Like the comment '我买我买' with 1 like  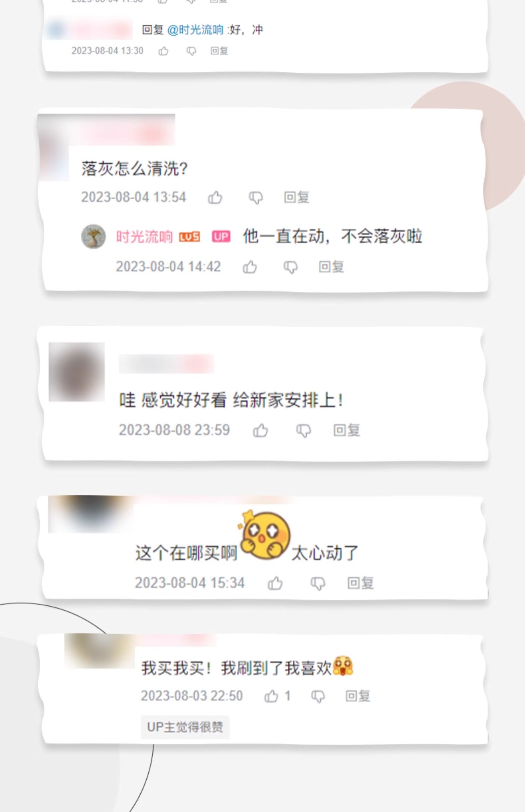click(271, 696)
